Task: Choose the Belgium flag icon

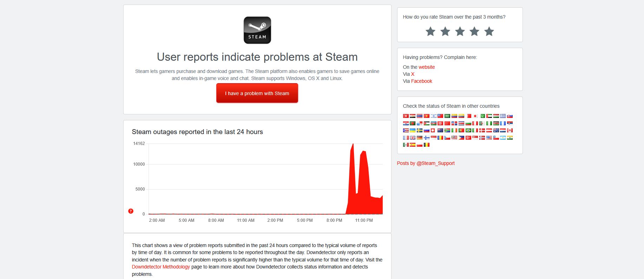Action: coord(427,145)
